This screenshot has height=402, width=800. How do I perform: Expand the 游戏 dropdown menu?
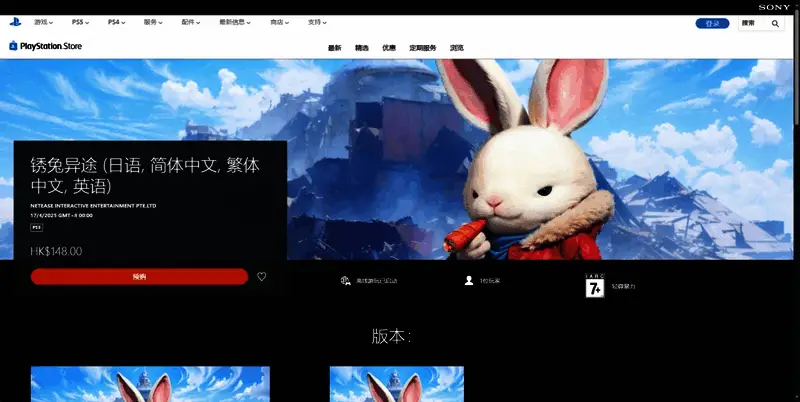[x=46, y=22]
